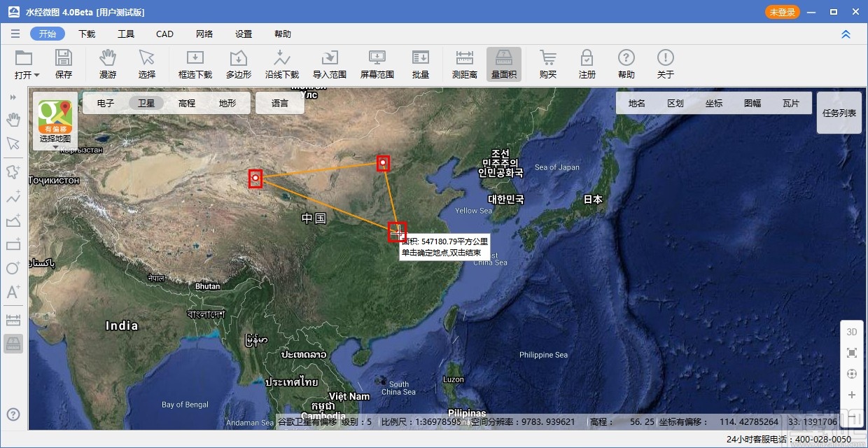Viewport: 868px width, 448px height.
Task: Open the 帮助 ribbon tab
Action: point(283,34)
